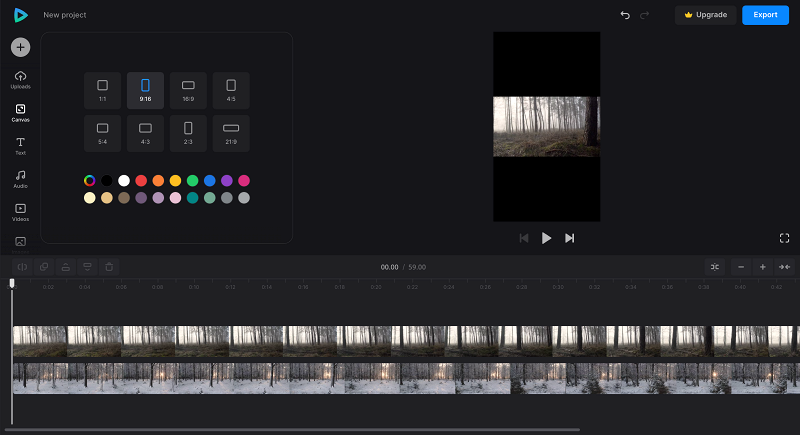Select the 9:16 aspect ratio
This screenshot has width=800, height=435.
click(145, 90)
